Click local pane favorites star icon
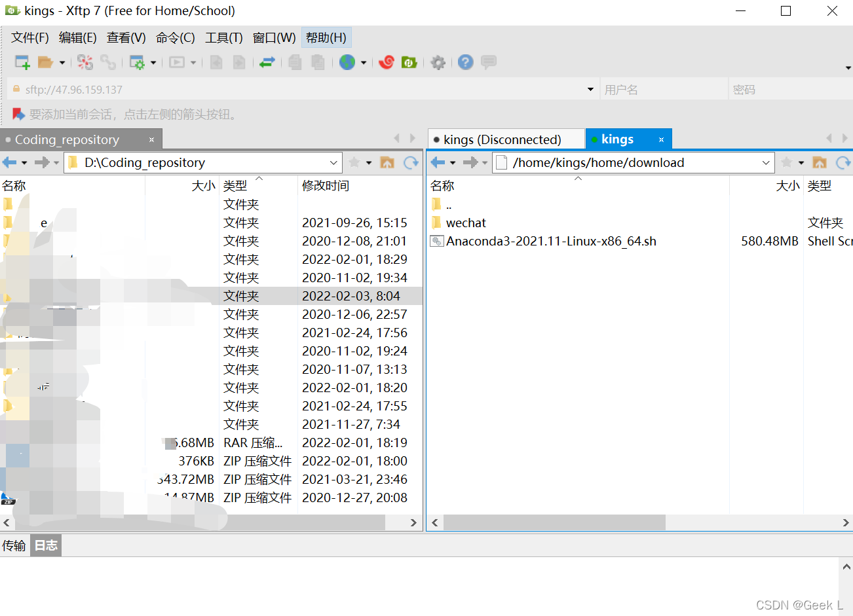The width and height of the screenshot is (853, 616). 354,162
